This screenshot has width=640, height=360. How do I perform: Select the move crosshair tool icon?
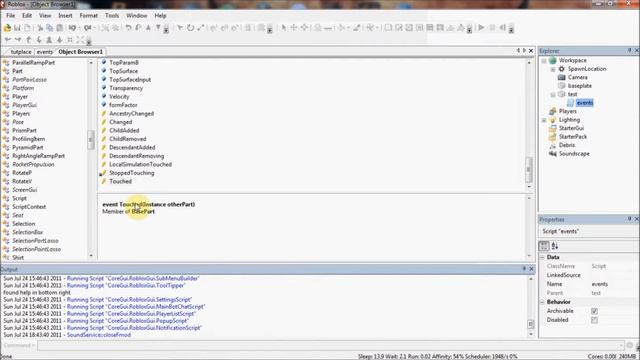point(294,28)
